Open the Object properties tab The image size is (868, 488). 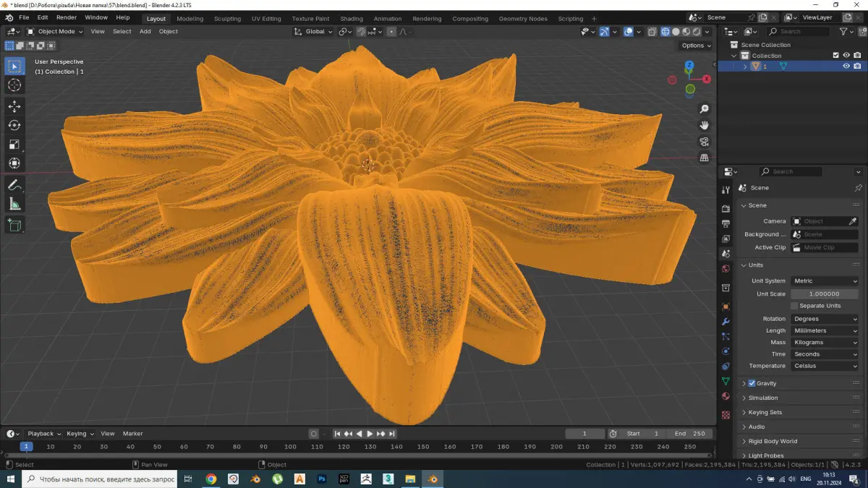(726, 307)
